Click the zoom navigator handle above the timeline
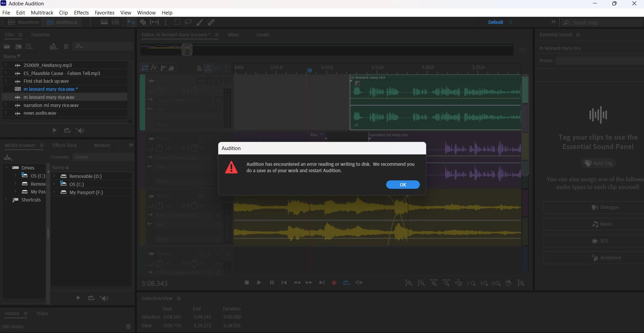Image resolution: width=644 pixels, height=333 pixels. coord(187,50)
